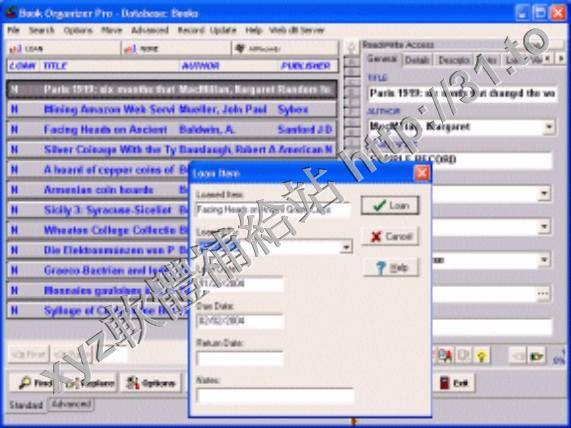
Task: Open the ellipsis browse button in General
Action: click(543, 294)
